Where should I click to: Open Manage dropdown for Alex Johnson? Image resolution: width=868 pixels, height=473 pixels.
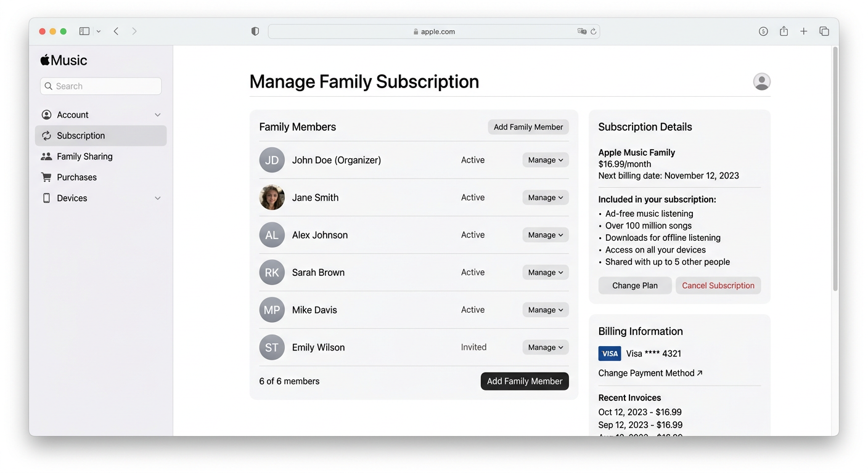pos(546,235)
